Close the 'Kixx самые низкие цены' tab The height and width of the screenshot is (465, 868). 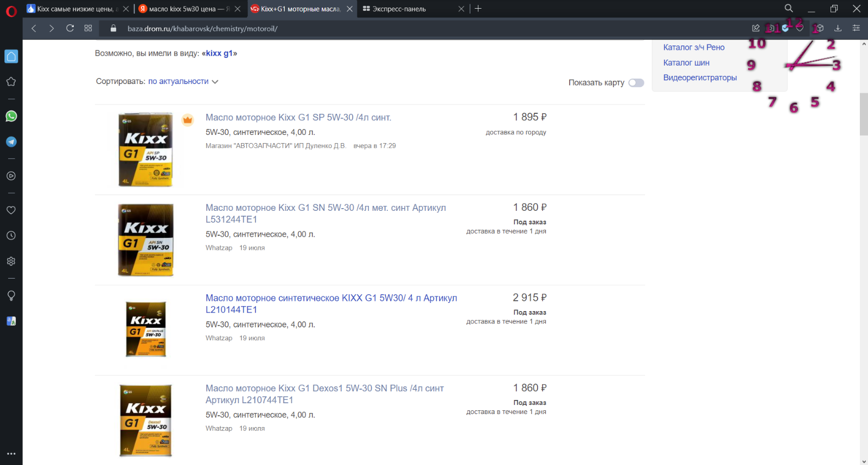pos(126,9)
